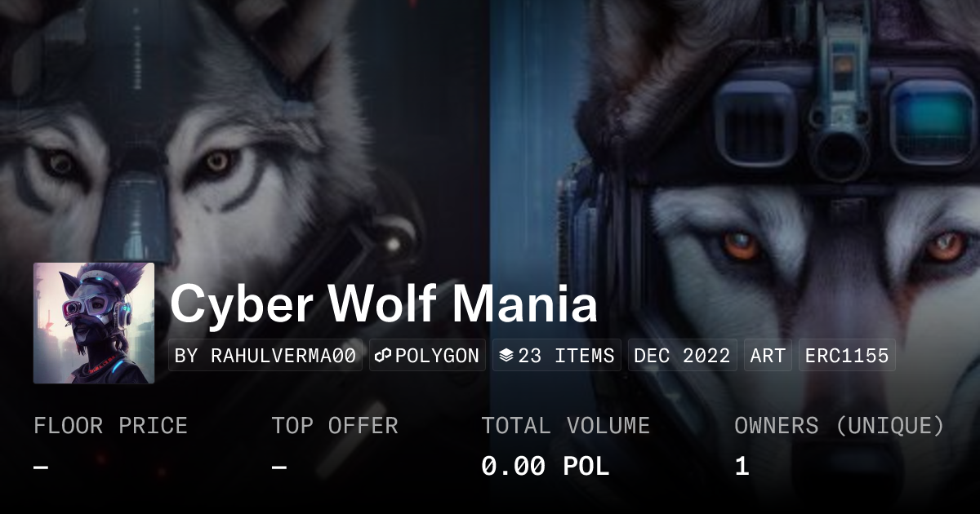Click the unique owners count of 1
The width and height of the screenshot is (980, 514).
742,467
